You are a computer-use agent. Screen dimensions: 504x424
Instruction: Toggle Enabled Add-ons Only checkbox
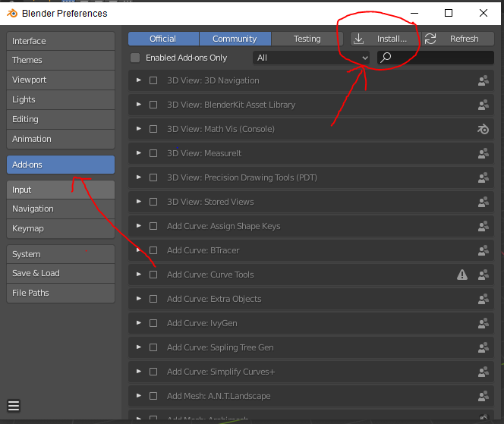[135, 58]
